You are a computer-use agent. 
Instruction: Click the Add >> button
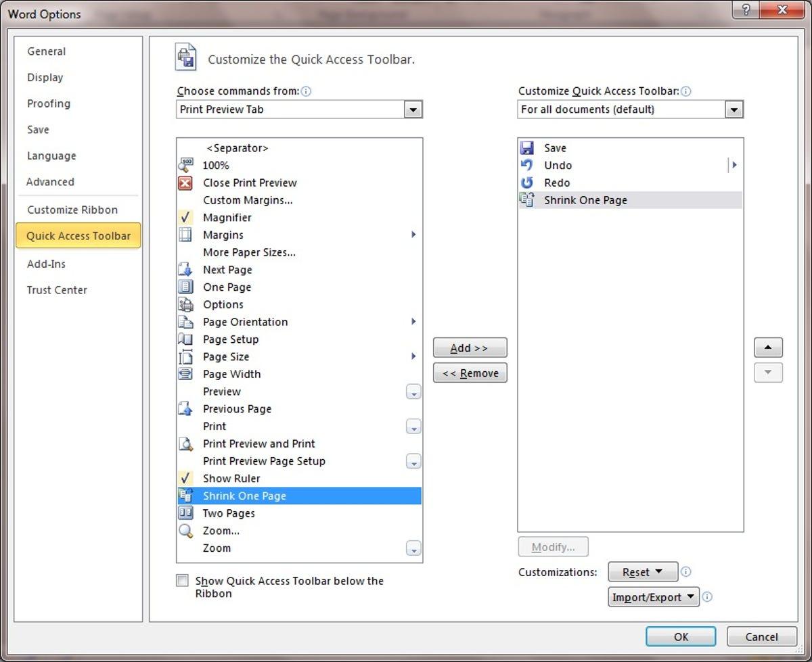pos(470,348)
